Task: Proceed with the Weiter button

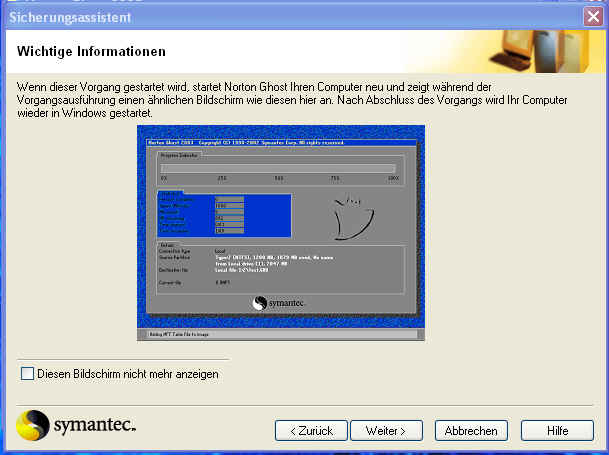Action: 386,431
